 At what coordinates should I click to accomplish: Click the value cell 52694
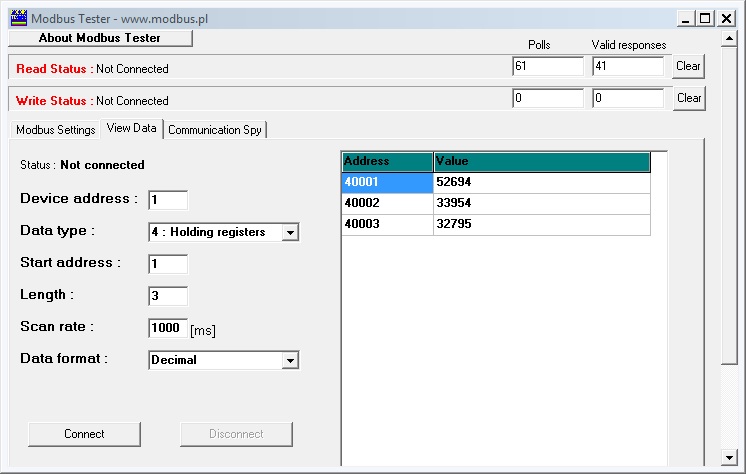tap(541, 182)
